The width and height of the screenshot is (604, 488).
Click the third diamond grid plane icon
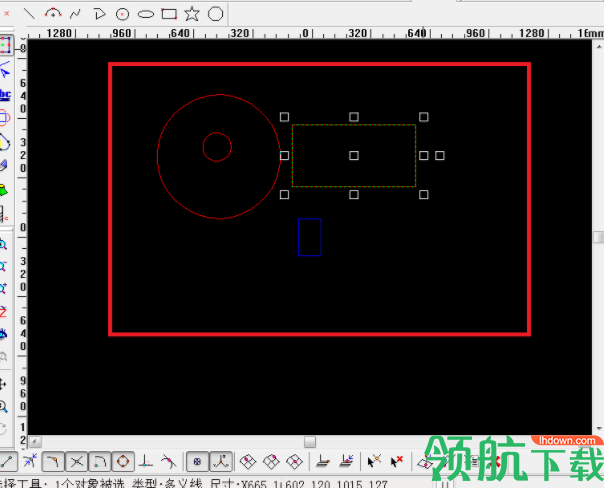pos(294,461)
